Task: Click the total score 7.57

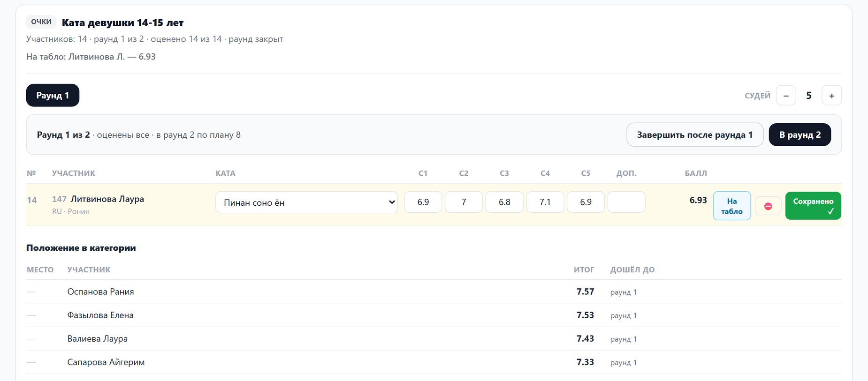Action: click(585, 292)
